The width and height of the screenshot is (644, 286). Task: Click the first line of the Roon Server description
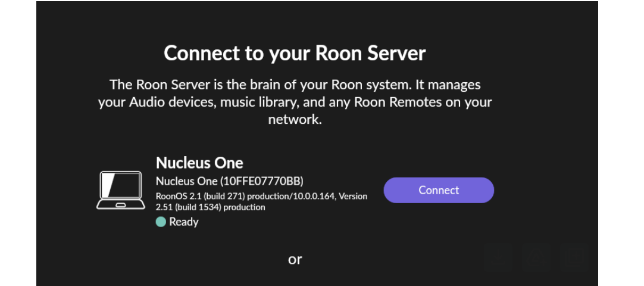pos(295,85)
